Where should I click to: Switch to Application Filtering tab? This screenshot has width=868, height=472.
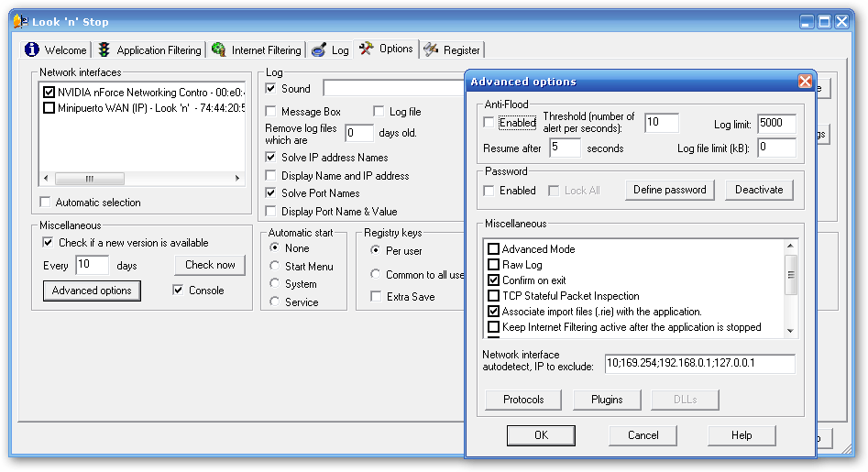pos(149,49)
